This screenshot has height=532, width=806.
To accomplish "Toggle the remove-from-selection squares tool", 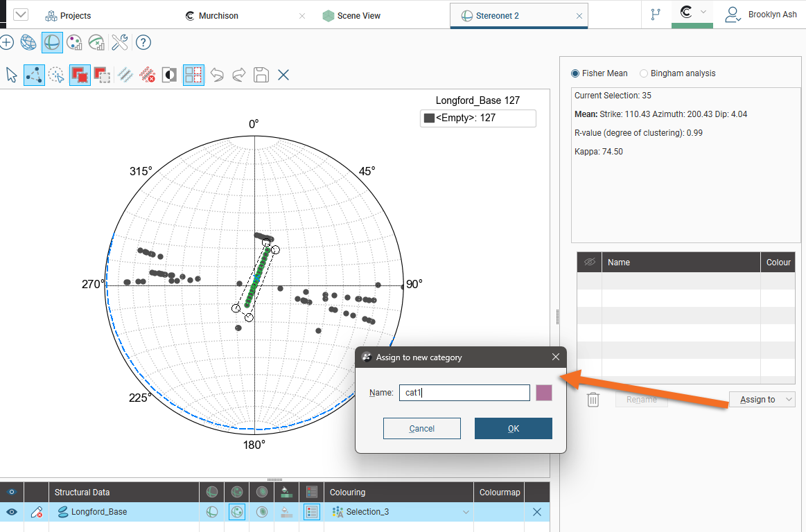I will (102, 75).
